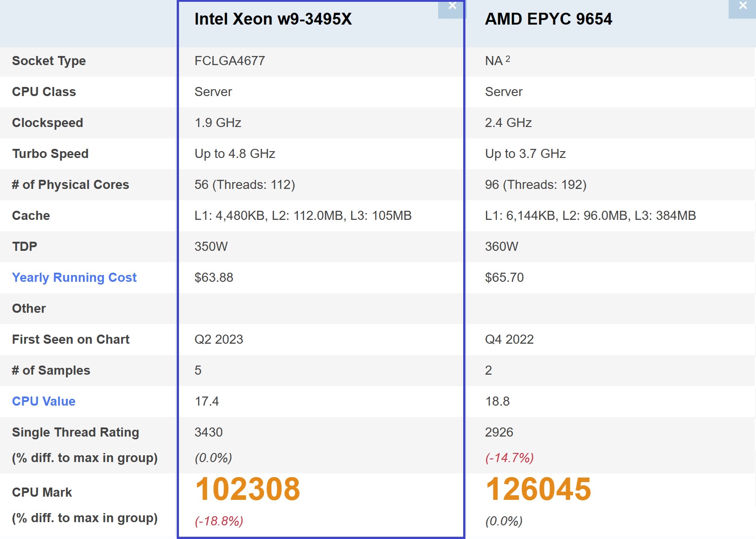Click the Q2 2023 first seen value

219,339
